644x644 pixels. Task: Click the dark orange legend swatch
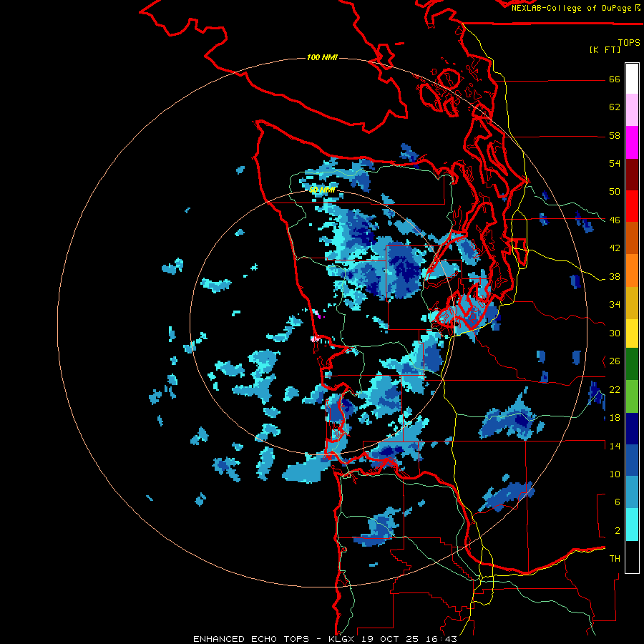pos(632,238)
